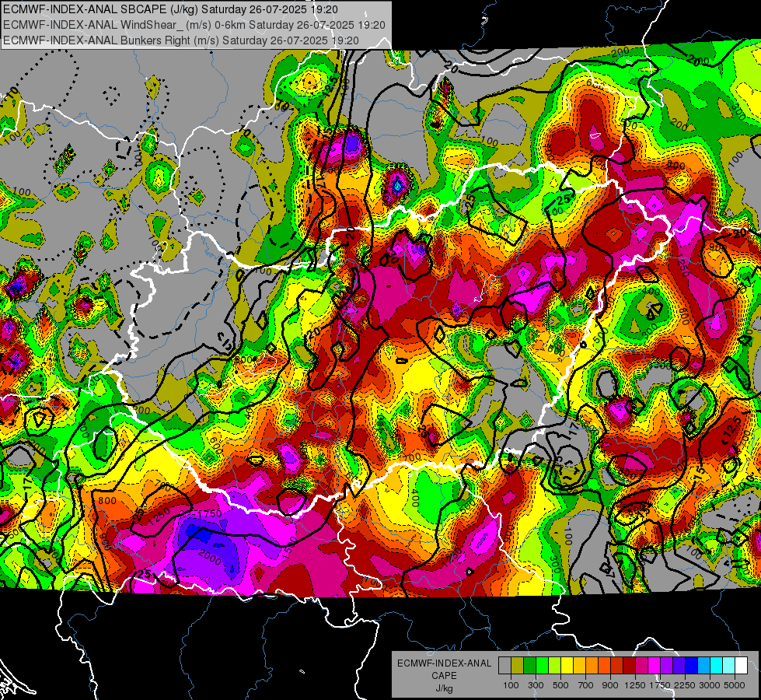761x700 pixels.
Task: Click legend heading 'ECMWF-INDEX-ANAL'
Action: (444, 663)
